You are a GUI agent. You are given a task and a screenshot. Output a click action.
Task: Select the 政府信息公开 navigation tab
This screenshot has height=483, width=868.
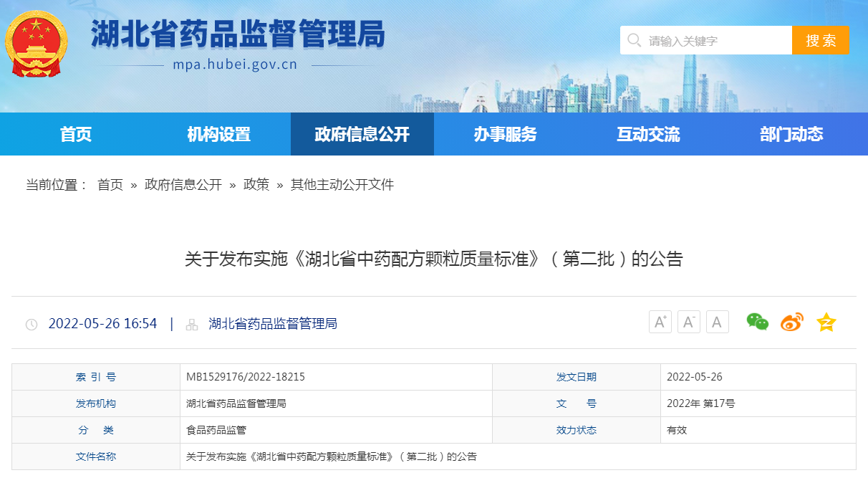[x=362, y=134]
